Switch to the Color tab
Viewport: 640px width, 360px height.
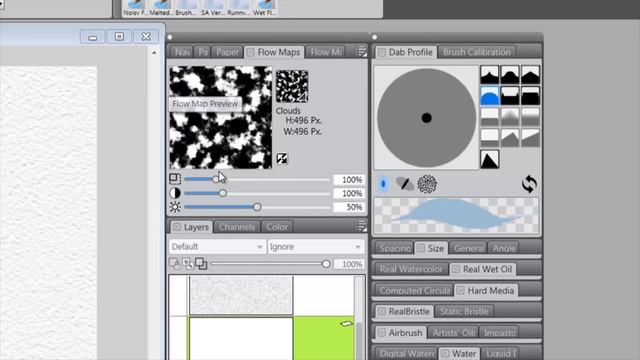(277, 227)
